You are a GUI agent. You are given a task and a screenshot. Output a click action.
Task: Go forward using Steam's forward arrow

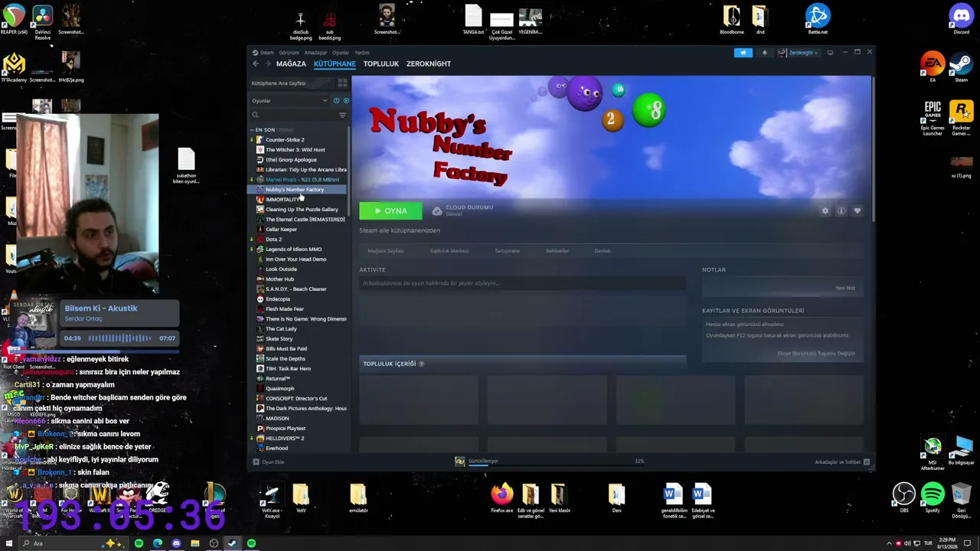[267, 64]
